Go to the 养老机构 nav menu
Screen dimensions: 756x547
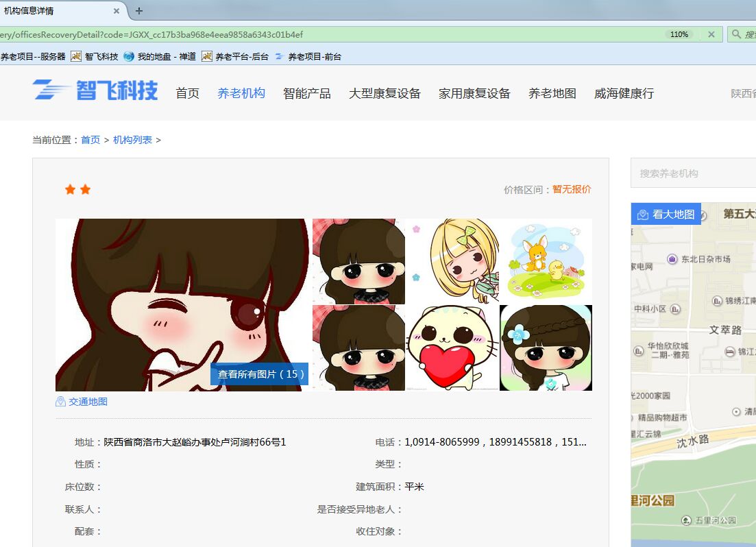coord(241,93)
